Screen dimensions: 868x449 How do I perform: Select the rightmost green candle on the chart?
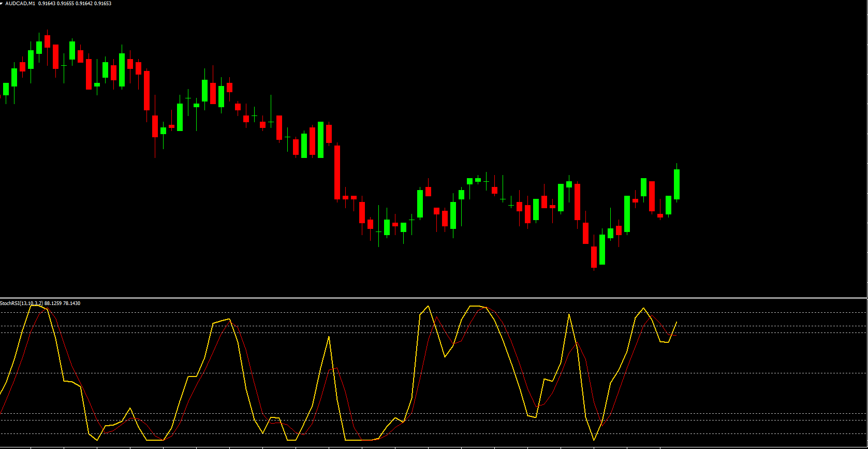(676, 185)
